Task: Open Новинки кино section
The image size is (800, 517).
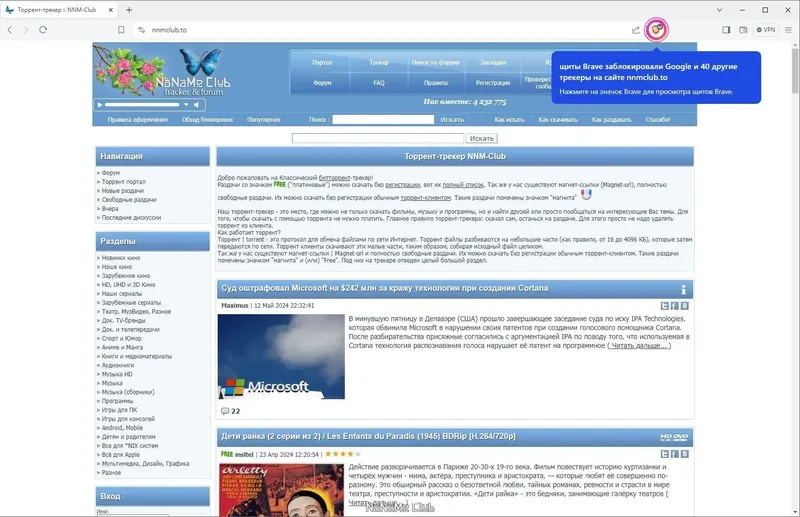Action: [120, 258]
